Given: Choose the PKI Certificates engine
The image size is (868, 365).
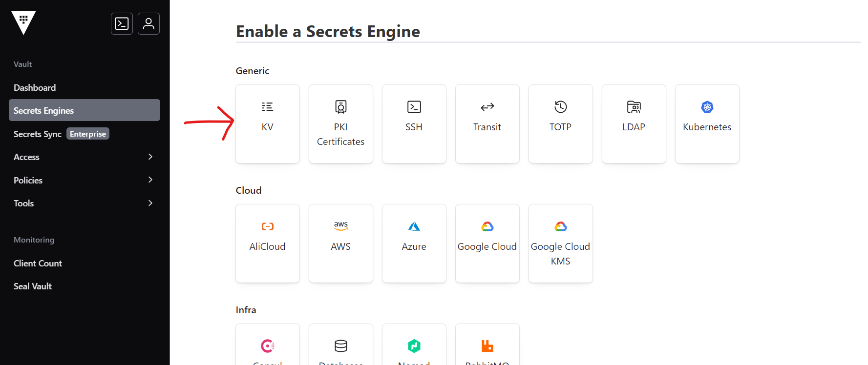Looking at the screenshot, I should click(340, 123).
